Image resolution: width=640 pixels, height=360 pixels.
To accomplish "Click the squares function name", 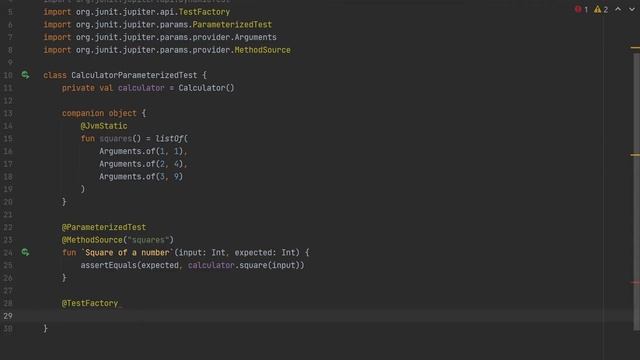I will pos(116,138).
